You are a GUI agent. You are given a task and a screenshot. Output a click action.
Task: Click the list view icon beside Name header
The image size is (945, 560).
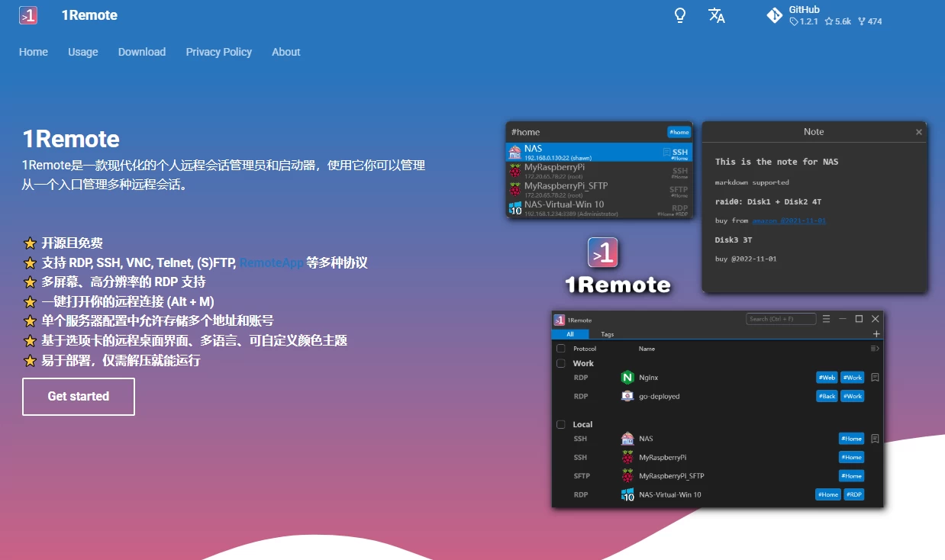coord(875,349)
